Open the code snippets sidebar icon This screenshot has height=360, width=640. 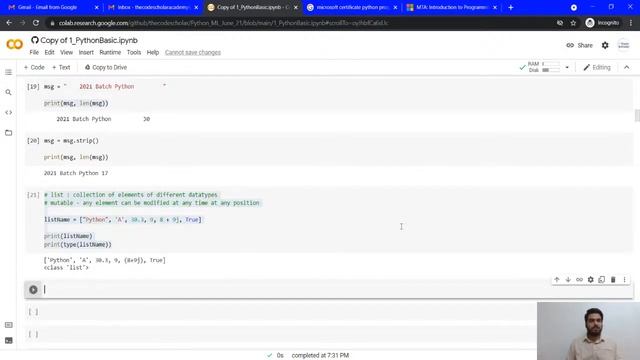tap(9, 112)
